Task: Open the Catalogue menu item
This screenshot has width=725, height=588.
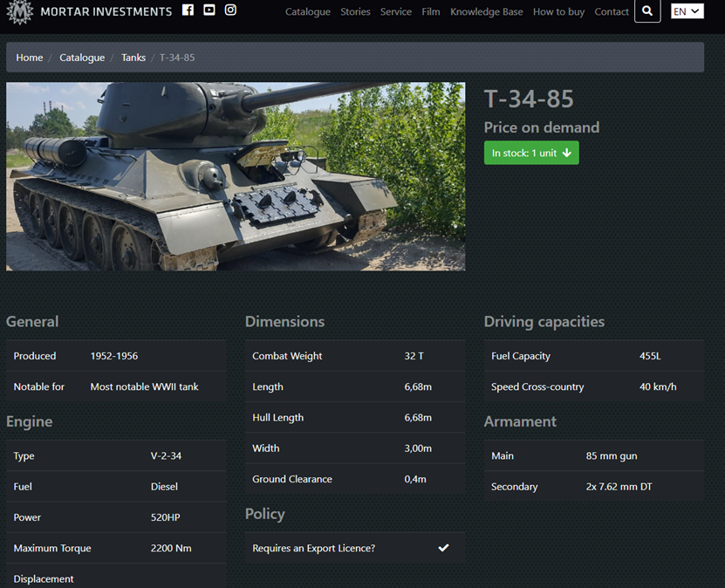Action: pos(307,11)
